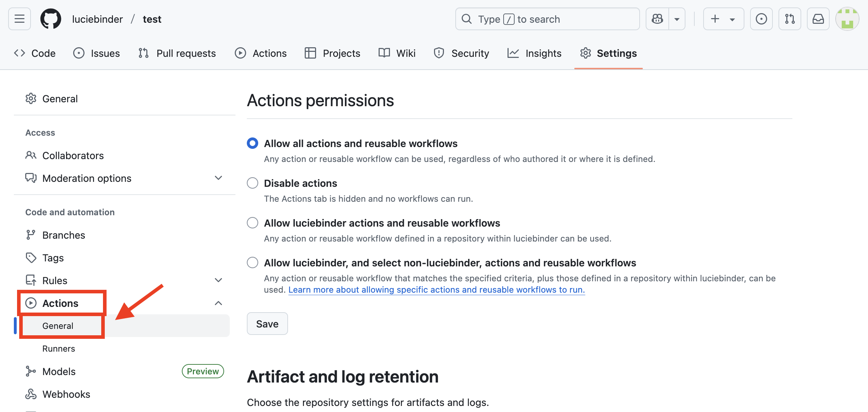Expand the Moderation options section

pos(218,178)
